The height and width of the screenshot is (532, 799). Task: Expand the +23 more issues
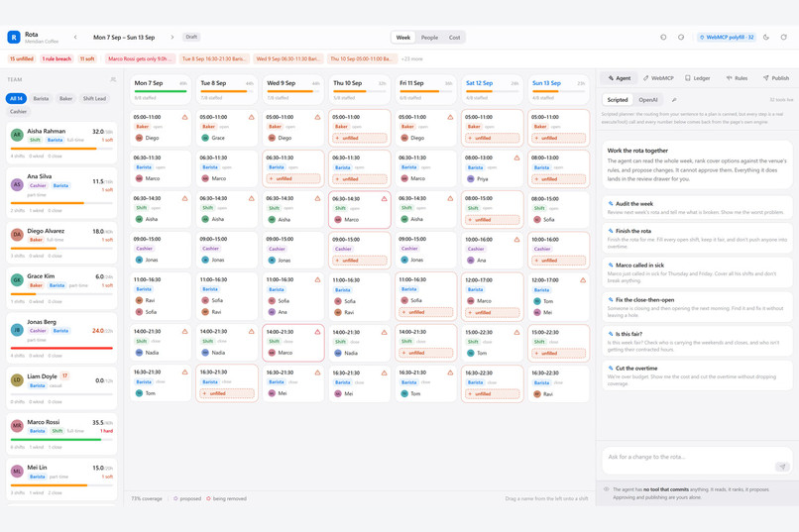point(411,59)
